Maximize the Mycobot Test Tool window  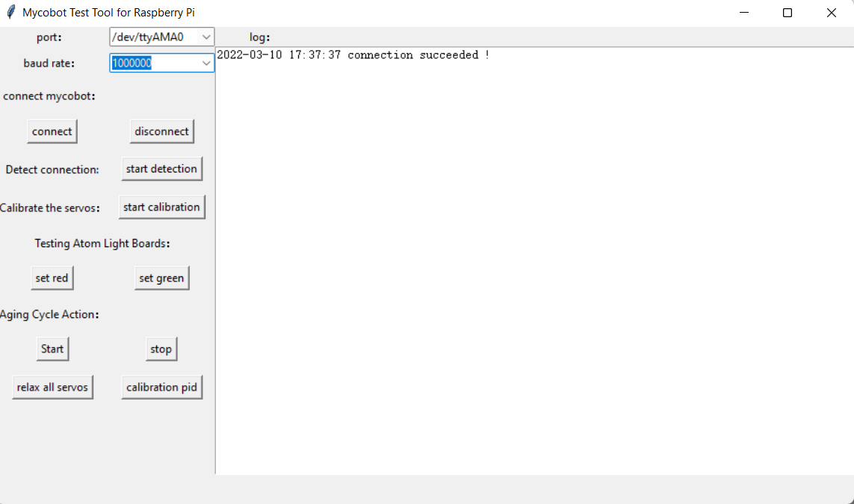(788, 13)
